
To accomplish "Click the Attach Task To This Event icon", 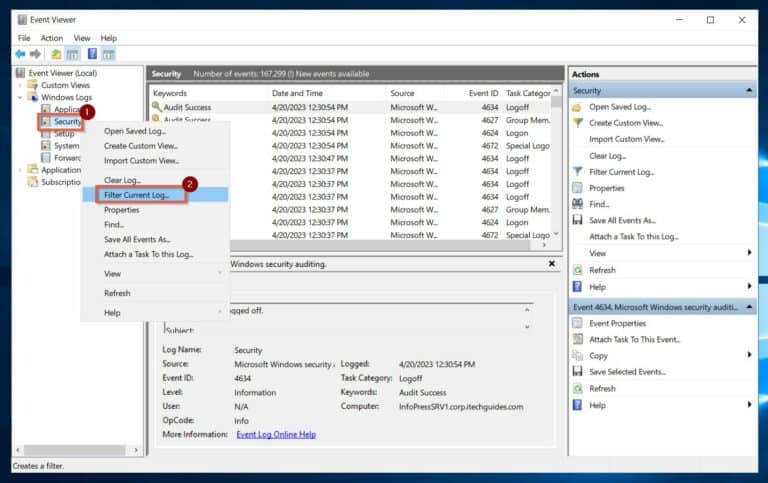I will pyautogui.click(x=577, y=339).
